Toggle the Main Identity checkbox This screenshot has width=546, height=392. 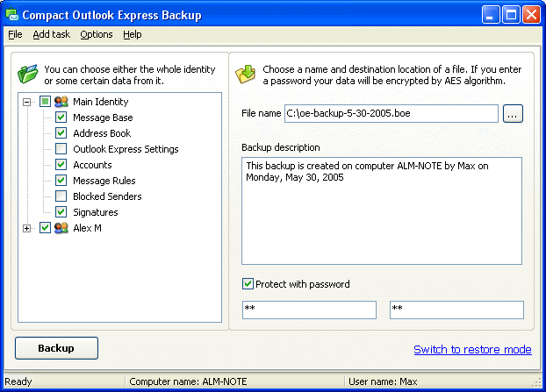(46, 102)
